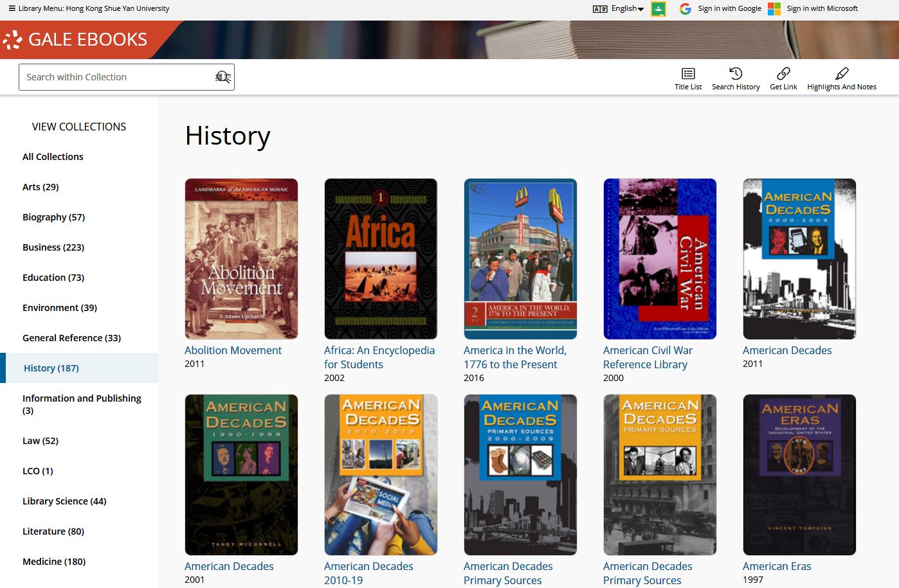Click the advanced search magnifier icon
Viewport: 899px width, 588px height.
222,77
